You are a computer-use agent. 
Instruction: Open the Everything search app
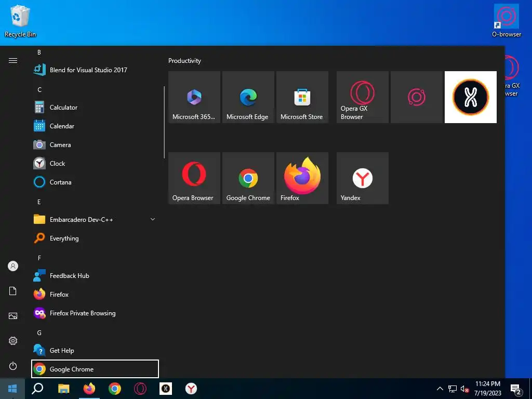pos(95,238)
